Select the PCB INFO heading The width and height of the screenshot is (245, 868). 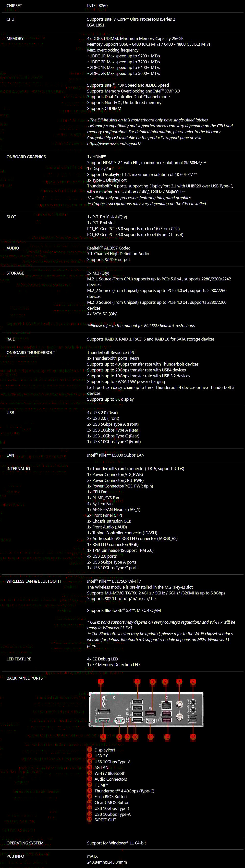[15, 856]
